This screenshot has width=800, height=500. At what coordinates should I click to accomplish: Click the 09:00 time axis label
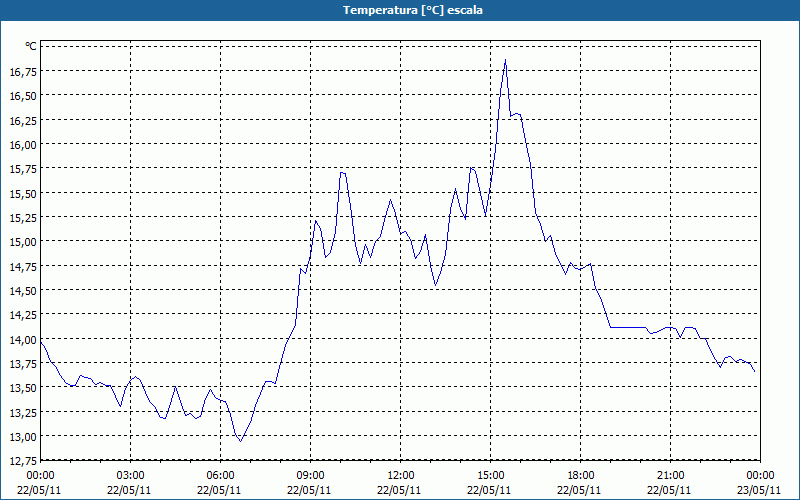click(310, 476)
